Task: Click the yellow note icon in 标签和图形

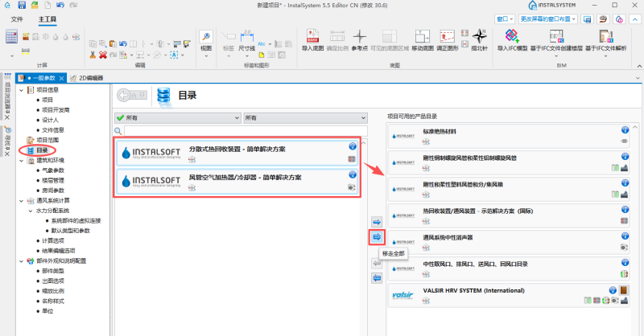Action: pyautogui.click(x=261, y=55)
